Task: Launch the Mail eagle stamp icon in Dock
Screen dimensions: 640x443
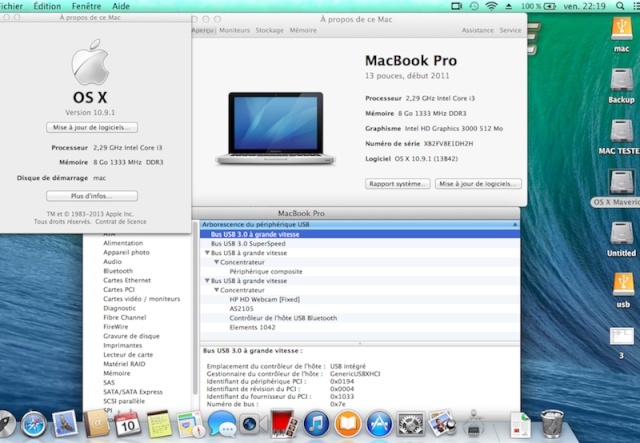Action: (x=64, y=424)
